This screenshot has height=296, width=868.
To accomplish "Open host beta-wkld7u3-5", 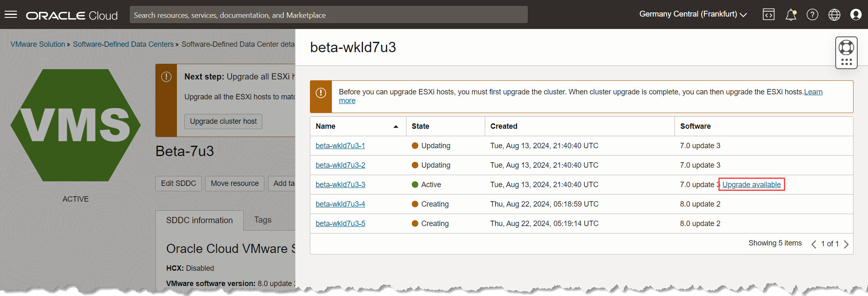I will (340, 224).
